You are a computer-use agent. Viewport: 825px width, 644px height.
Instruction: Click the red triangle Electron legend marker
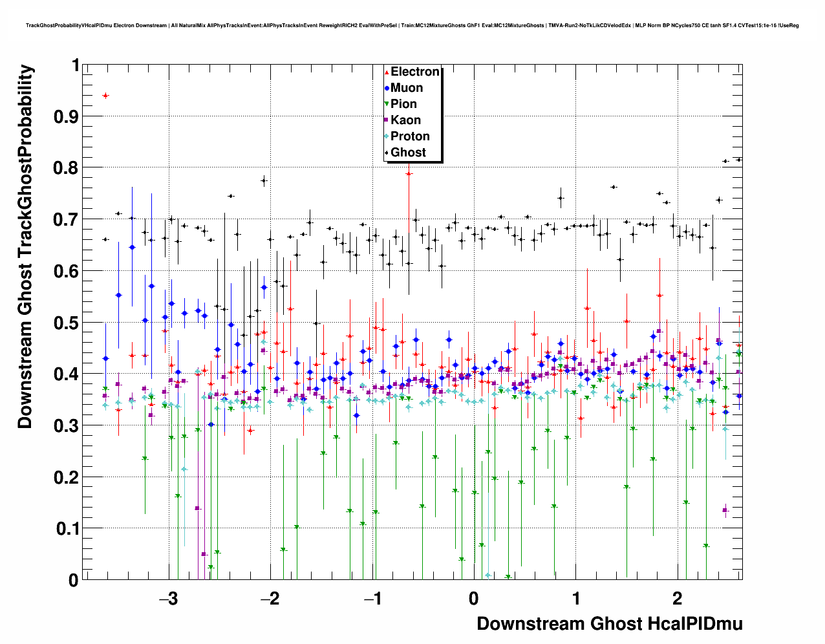387,72
